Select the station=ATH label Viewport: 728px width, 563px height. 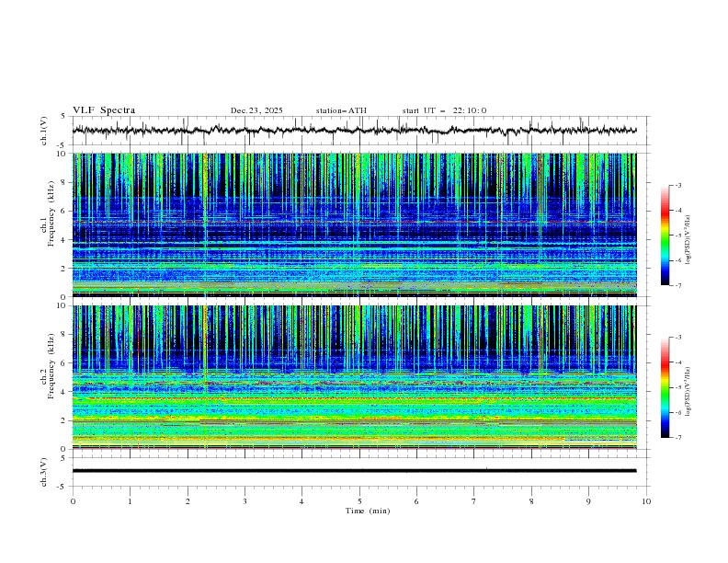tap(341, 110)
